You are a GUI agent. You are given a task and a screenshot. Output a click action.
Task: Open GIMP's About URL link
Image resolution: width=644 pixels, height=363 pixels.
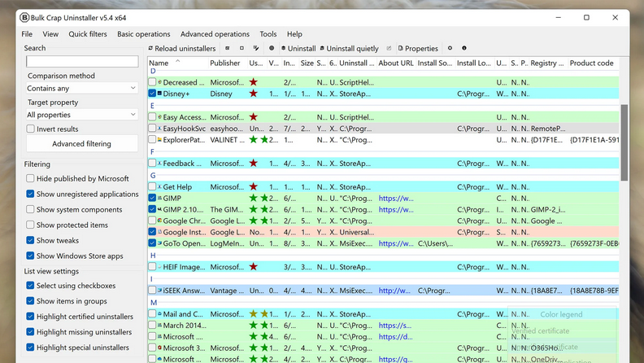pos(396,198)
